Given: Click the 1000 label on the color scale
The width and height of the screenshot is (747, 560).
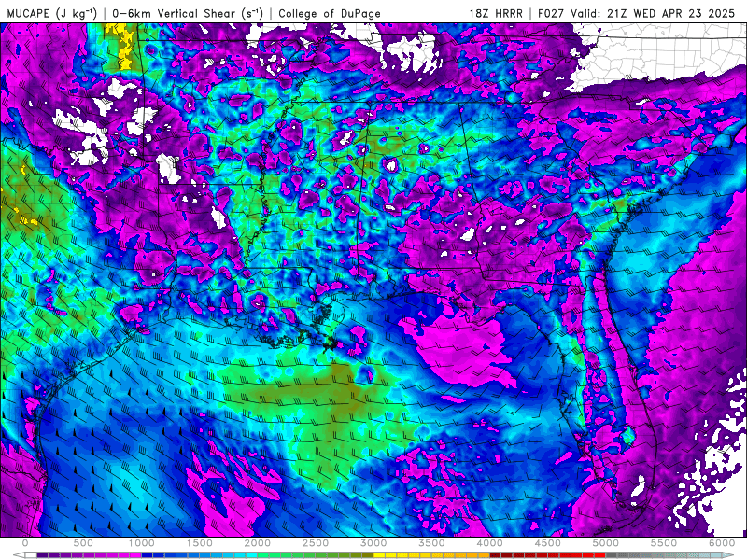Looking at the screenshot, I should pos(142,543).
